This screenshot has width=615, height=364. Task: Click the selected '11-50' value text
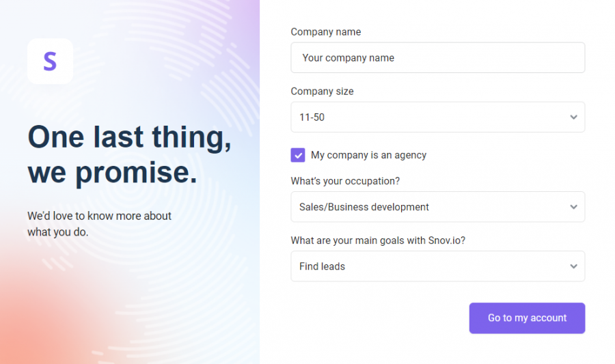(312, 117)
